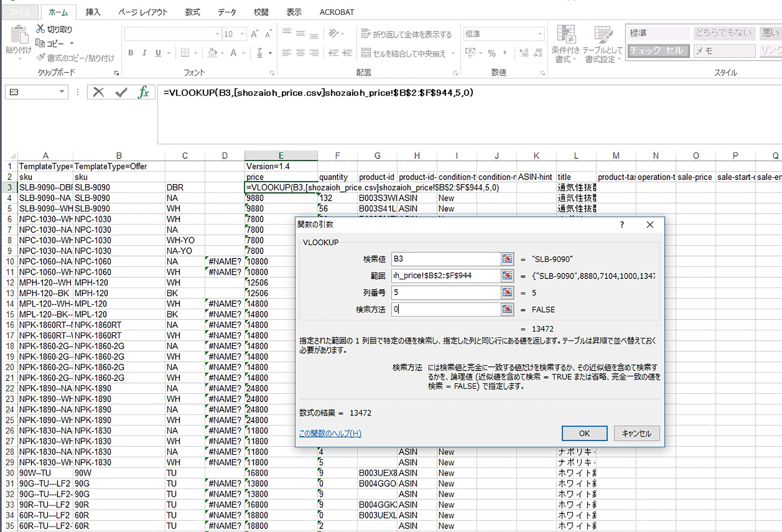The height and width of the screenshot is (532, 782).
Task: Click the Cut scissors icon
Action: tap(40, 29)
